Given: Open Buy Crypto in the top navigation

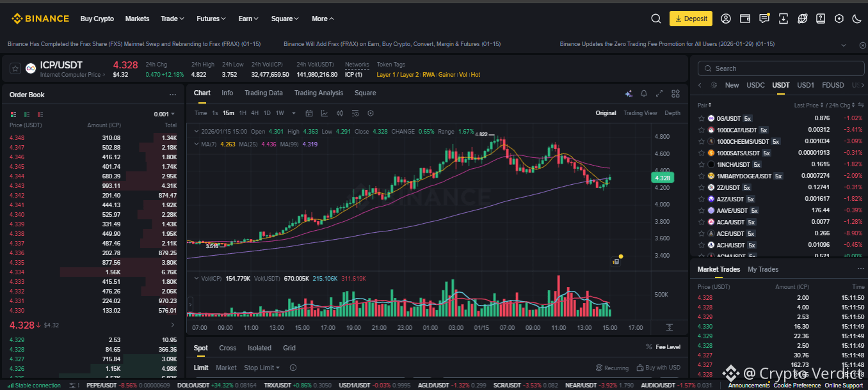Looking at the screenshot, I should coord(97,19).
